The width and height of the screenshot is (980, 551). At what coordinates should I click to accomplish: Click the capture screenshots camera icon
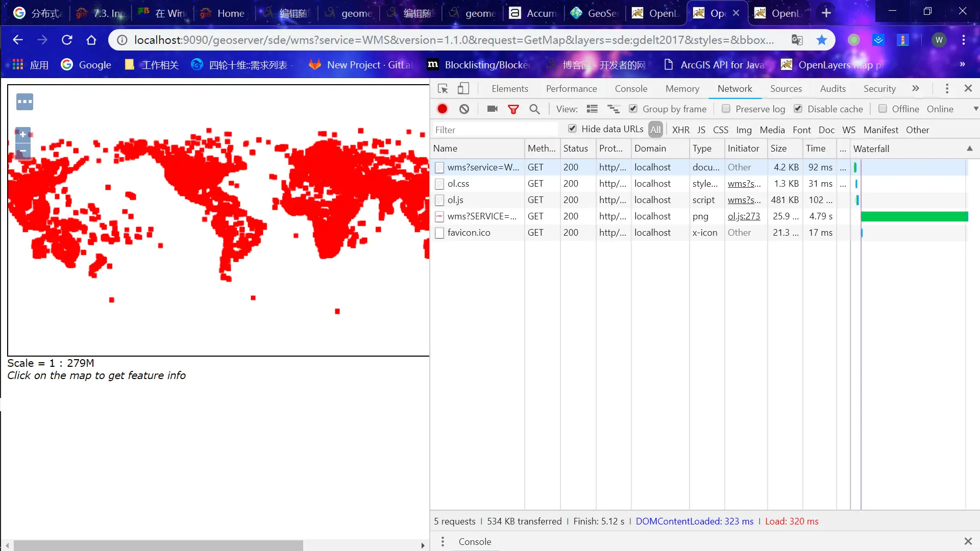[x=492, y=109]
